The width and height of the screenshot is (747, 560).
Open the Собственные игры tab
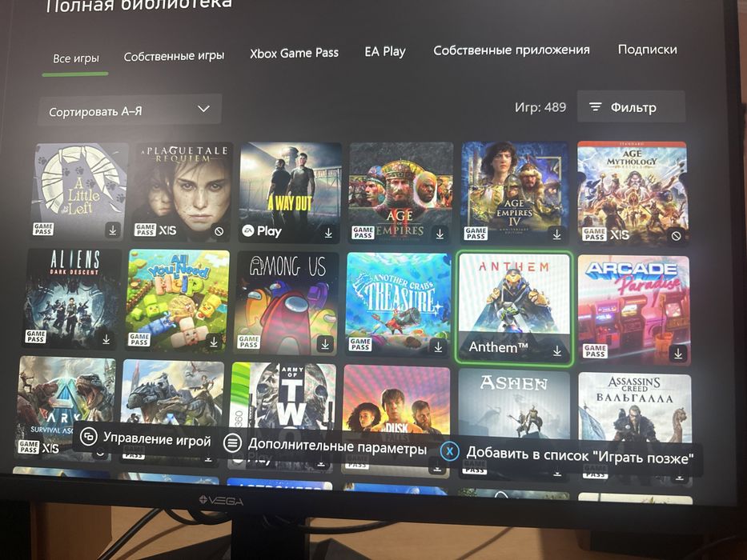(x=174, y=56)
